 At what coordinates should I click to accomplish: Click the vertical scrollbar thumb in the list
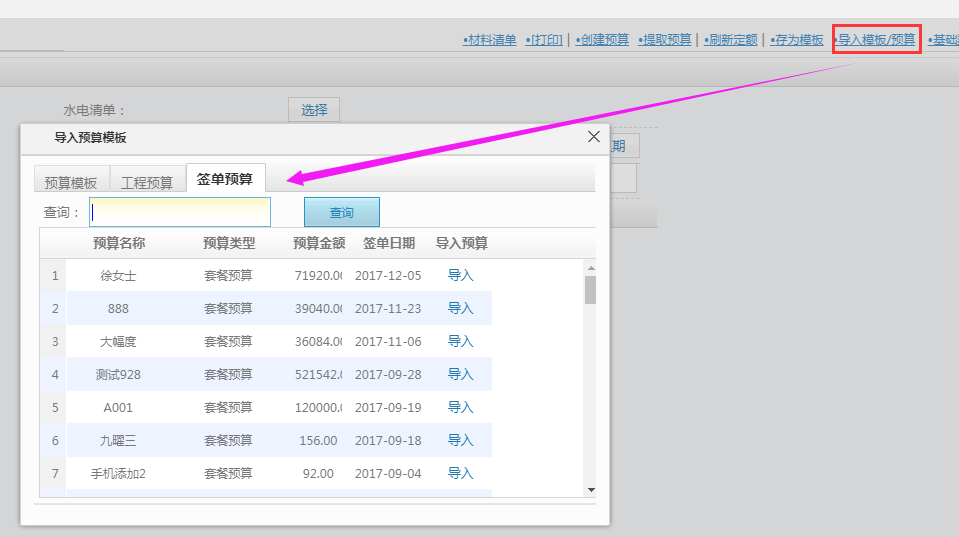click(590, 290)
